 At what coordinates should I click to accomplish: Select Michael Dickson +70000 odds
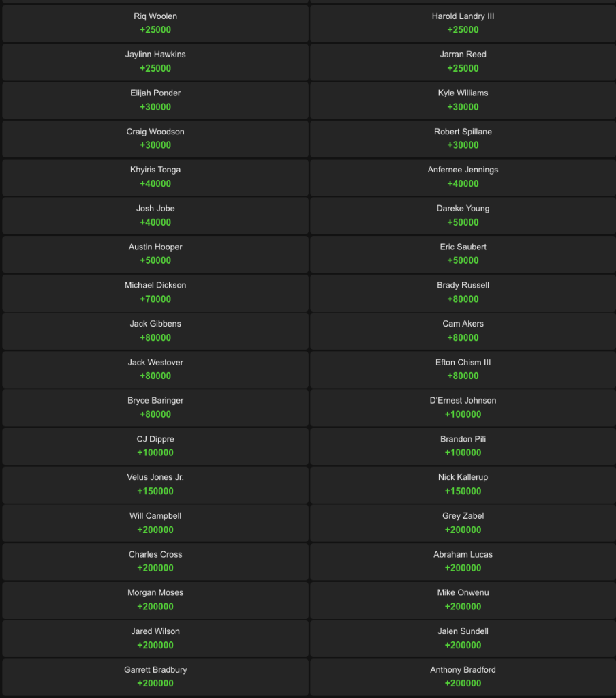[155, 292]
